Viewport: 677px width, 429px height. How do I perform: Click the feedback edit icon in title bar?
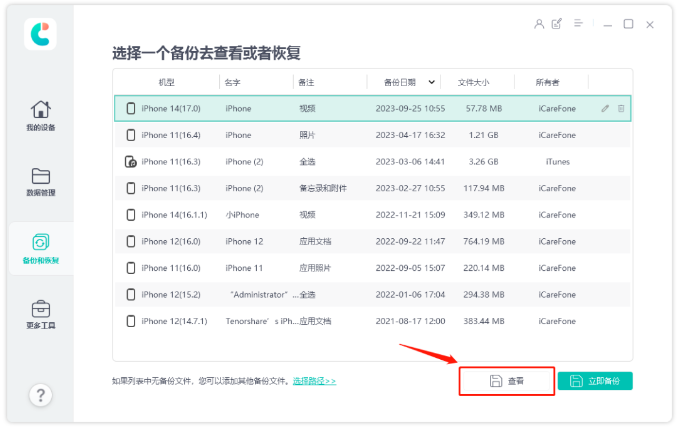[557, 24]
